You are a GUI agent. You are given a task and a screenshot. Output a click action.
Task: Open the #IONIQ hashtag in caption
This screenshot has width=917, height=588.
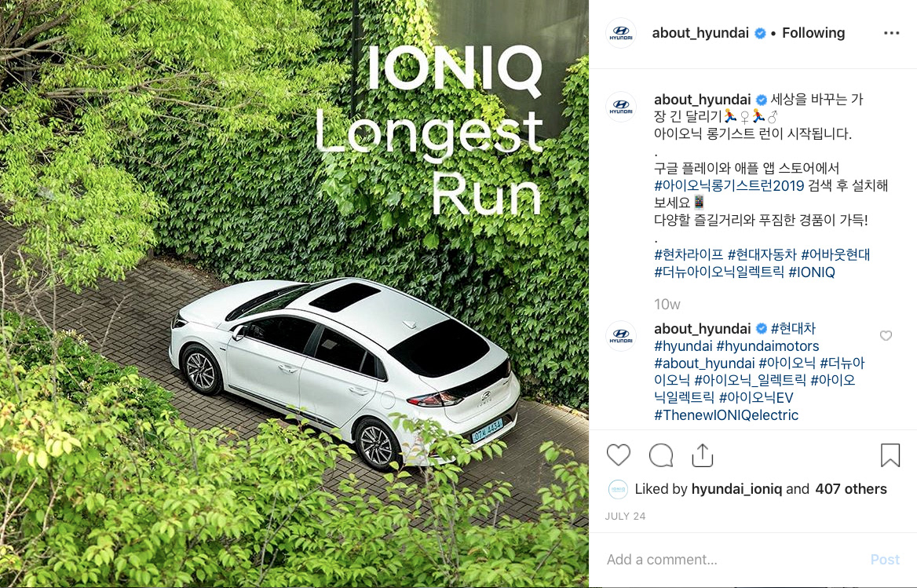point(812,272)
